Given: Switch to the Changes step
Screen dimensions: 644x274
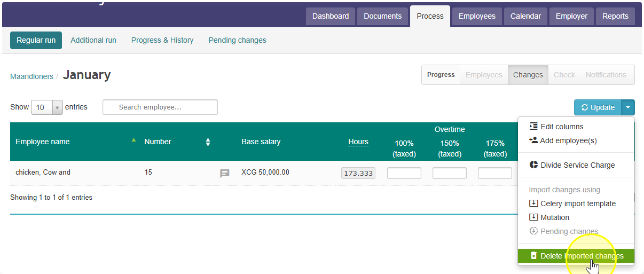Looking at the screenshot, I should [528, 75].
